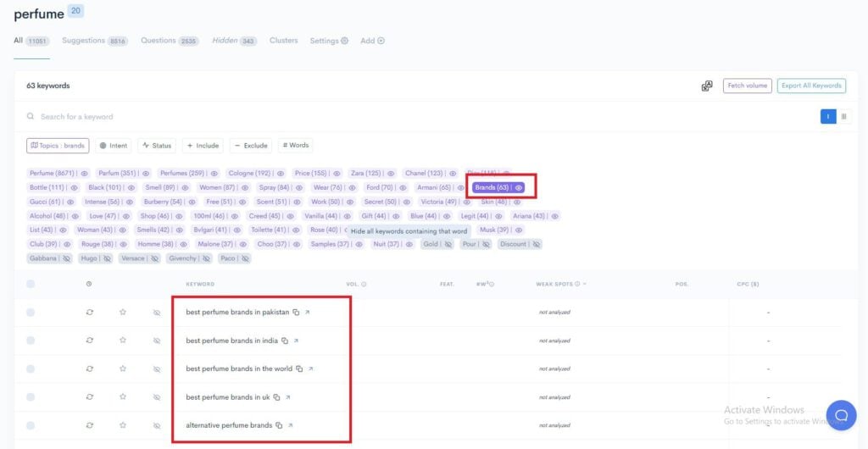The image size is (868, 449).
Task: Click the magnifier icon in the search bar
Action: click(31, 117)
